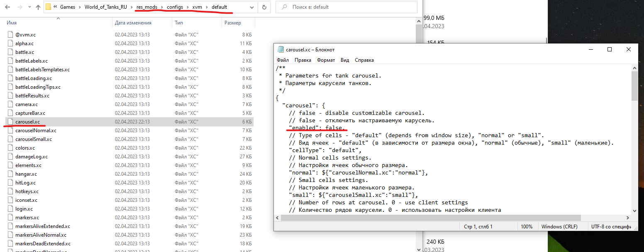644x252 pixels.
Task: Open the battleLabels.xc file
Action: [x=31, y=61]
